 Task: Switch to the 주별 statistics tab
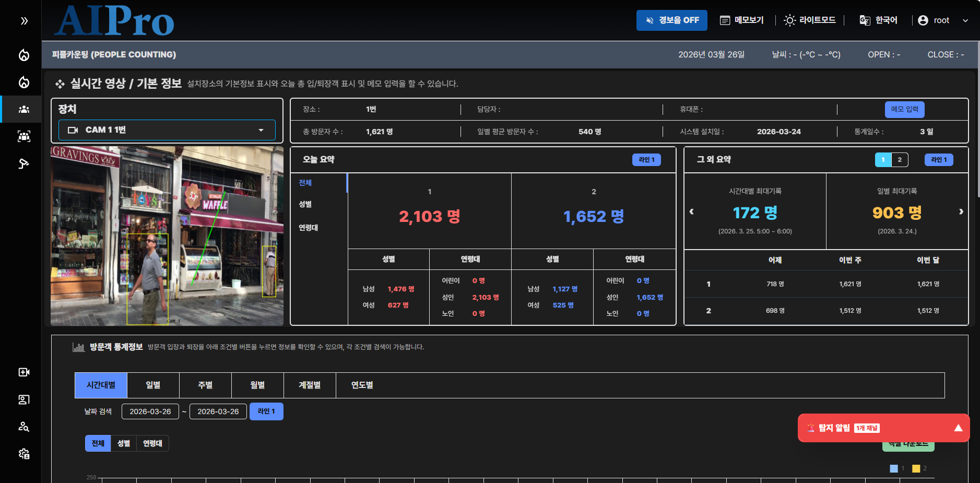pyautogui.click(x=205, y=385)
